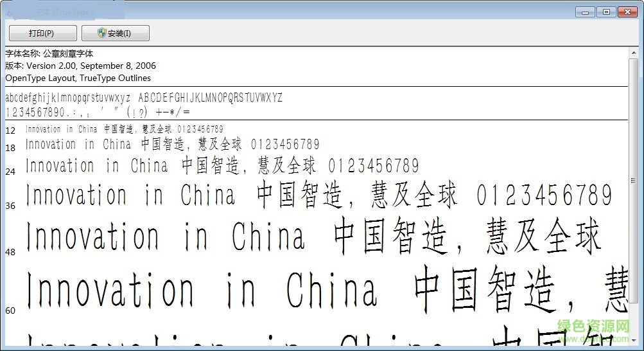644x351 pixels.
Task: Click the 安装(I) install button
Action: tap(116, 33)
